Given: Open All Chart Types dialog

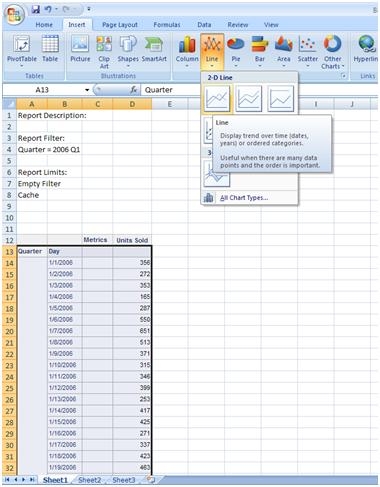Looking at the screenshot, I should [244, 198].
